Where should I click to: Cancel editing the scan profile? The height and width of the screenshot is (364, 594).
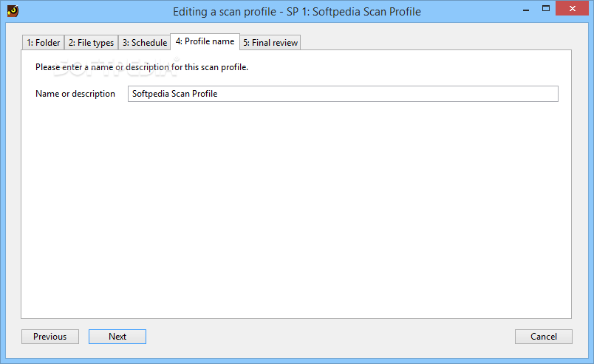(x=544, y=337)
